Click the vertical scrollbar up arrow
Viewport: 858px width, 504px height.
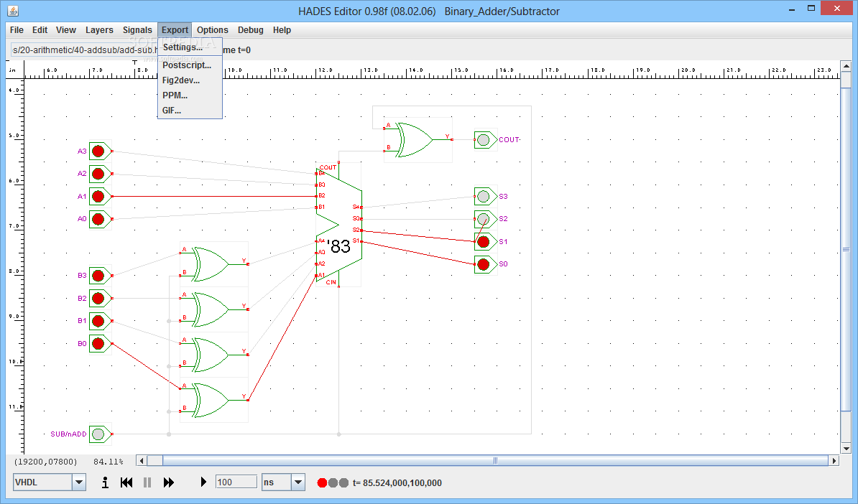tap(847, 66)
